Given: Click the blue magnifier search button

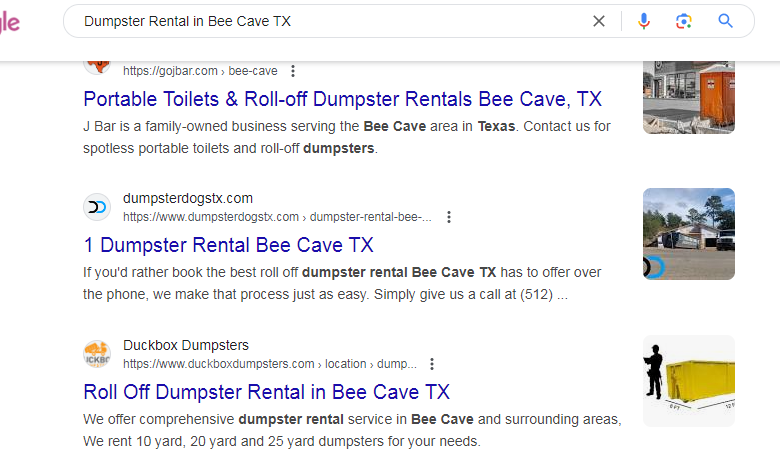Looking at the screenshot, I should [x=725, y=21].
